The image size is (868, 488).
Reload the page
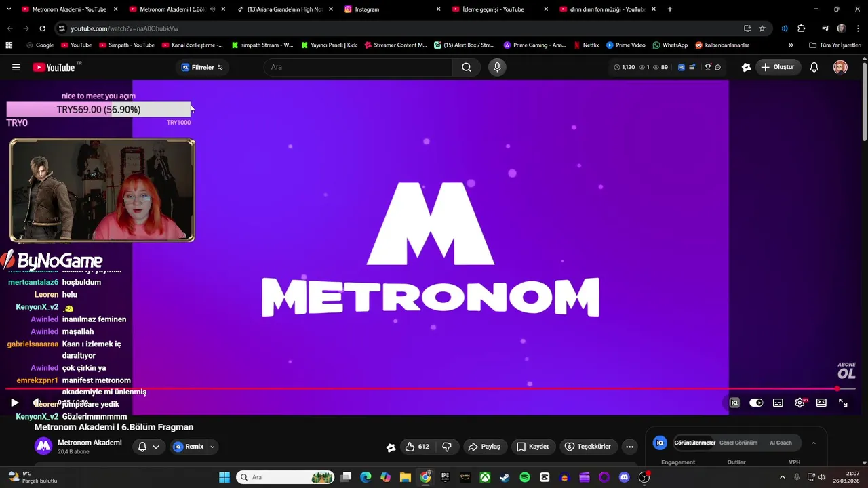pos(42,28)
